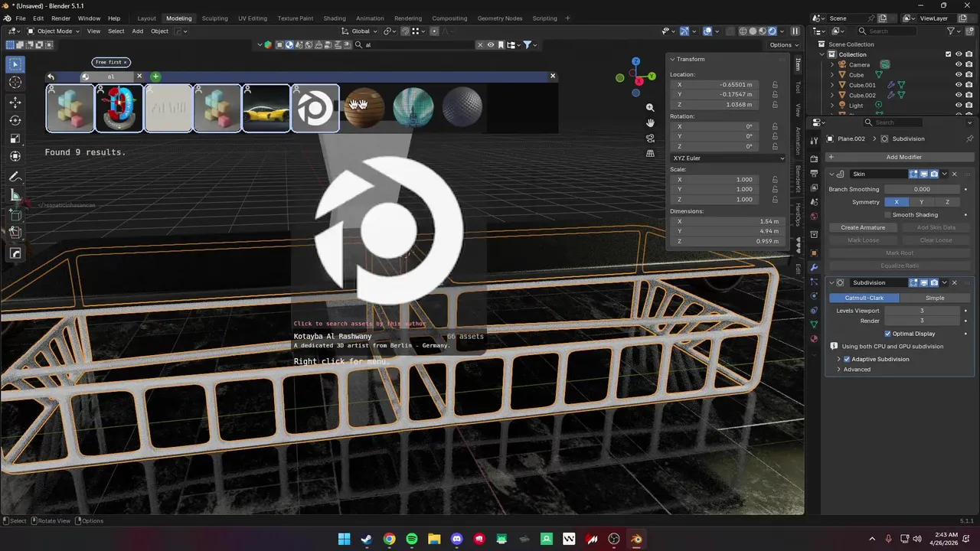Open the Object Mode dropdown

coord(52,31)
